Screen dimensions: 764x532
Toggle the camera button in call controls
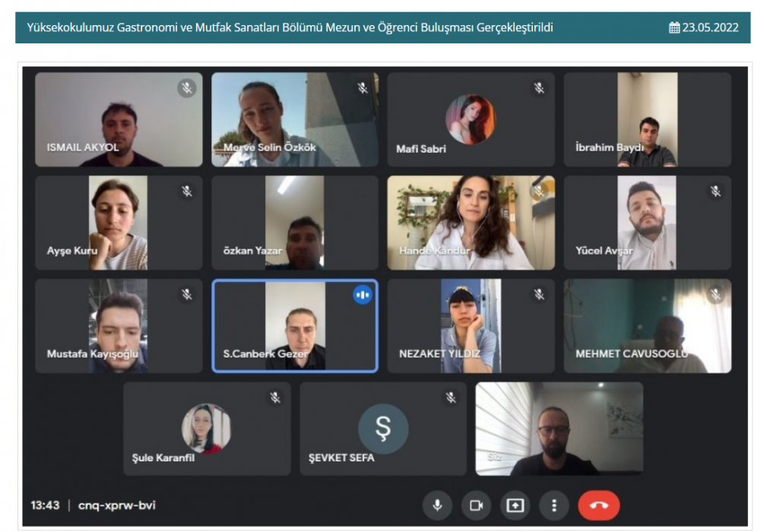pyautogui.click(x=476, y=505)
